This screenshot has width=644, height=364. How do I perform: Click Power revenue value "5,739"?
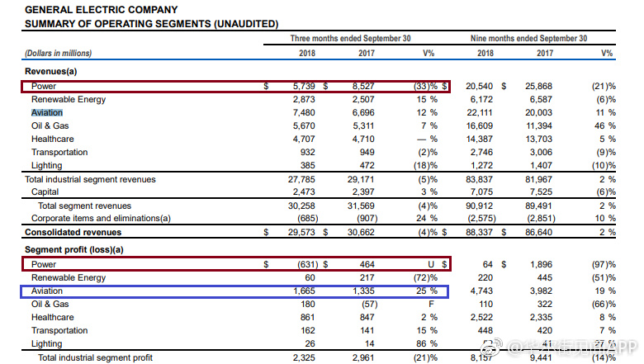coord(304,86)
